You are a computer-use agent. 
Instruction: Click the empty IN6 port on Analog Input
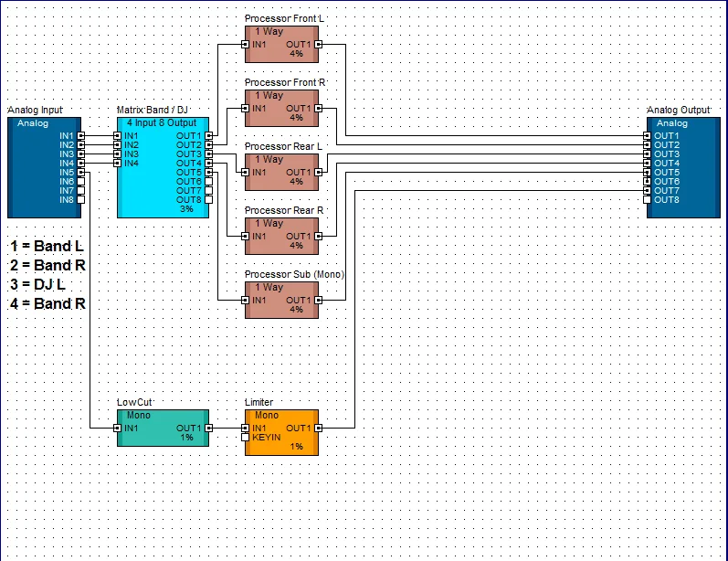click(x=80, y=182)
